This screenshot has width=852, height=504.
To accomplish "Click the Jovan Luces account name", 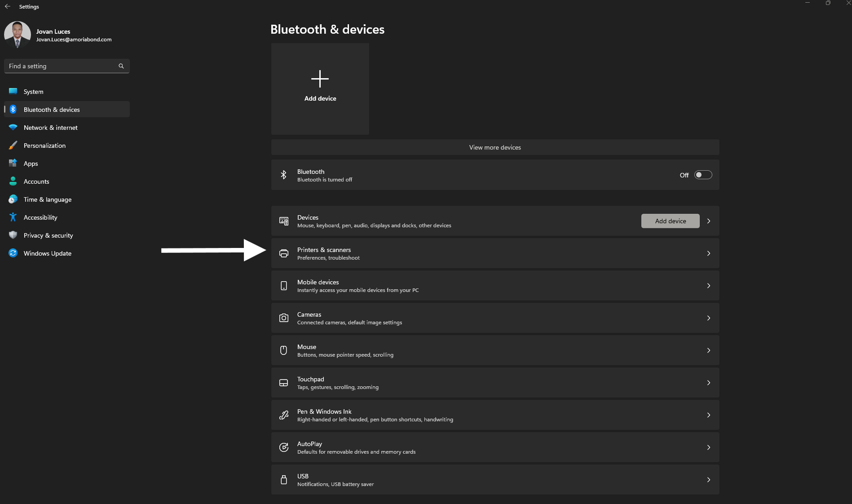I will click(53, 31).
